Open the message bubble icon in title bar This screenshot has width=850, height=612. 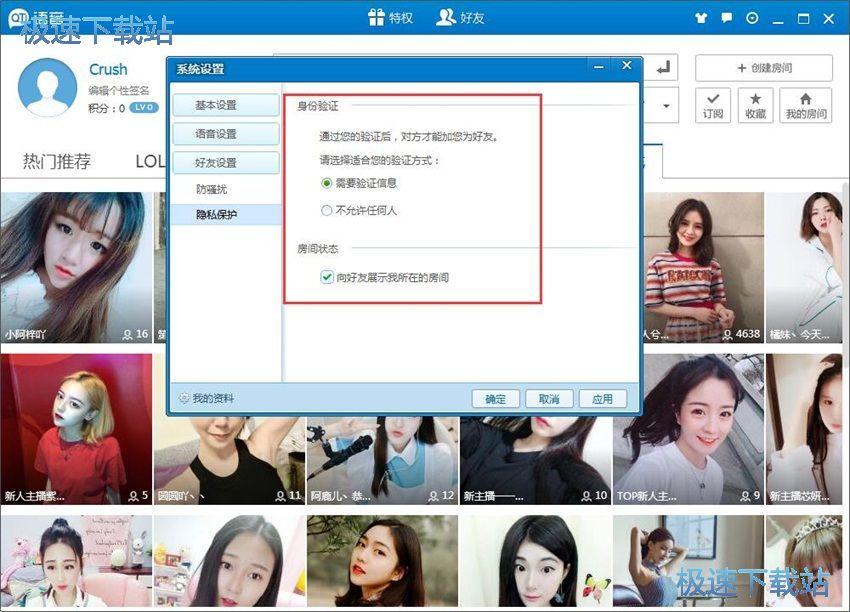click(726, 18)
